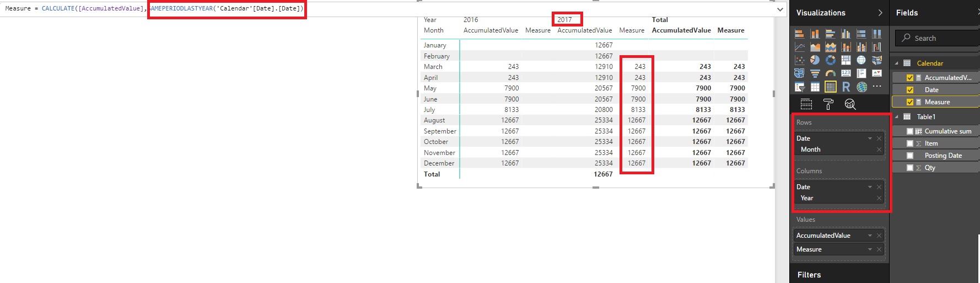Click inside the DAX formula bar
The image size is (980, 283).
pyautogui.click(x=386, y=9)
